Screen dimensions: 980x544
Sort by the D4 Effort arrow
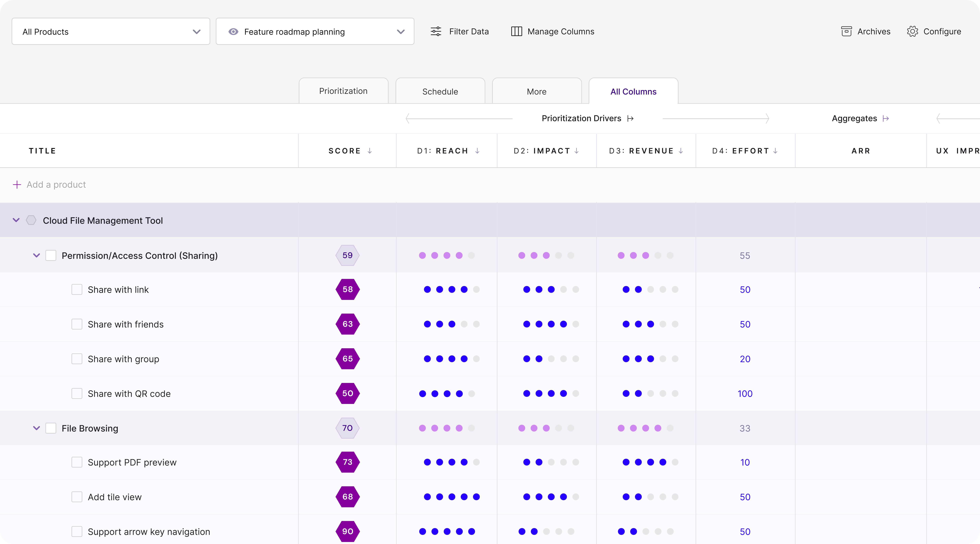click(775, 151)
